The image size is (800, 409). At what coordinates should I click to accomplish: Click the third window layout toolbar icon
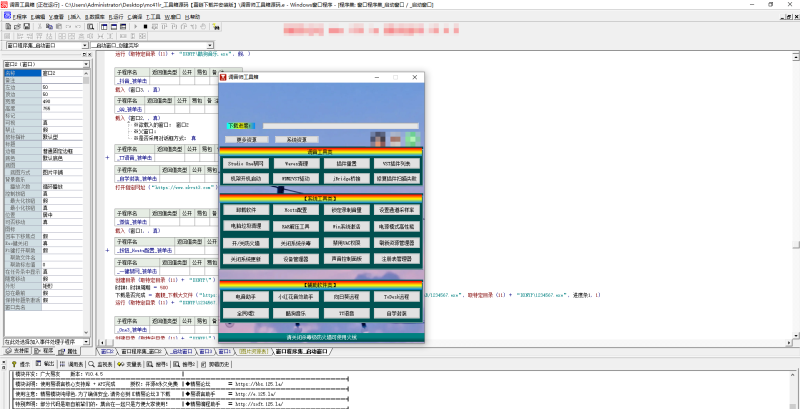point(122,26)
